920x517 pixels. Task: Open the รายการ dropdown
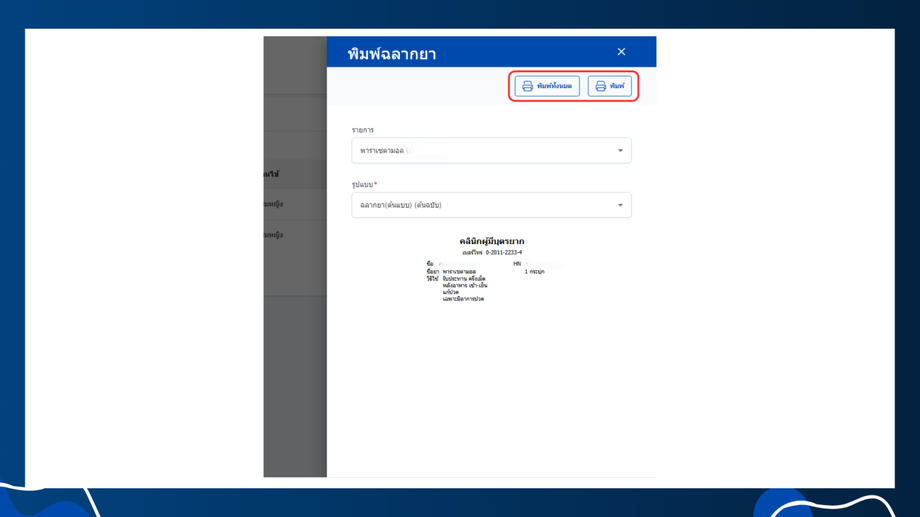(x=491, y=150)
